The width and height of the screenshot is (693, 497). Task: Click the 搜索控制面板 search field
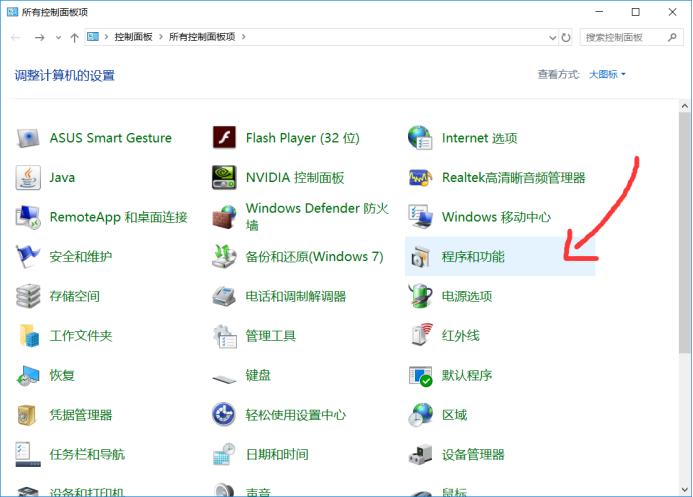(x=631, y=38)
